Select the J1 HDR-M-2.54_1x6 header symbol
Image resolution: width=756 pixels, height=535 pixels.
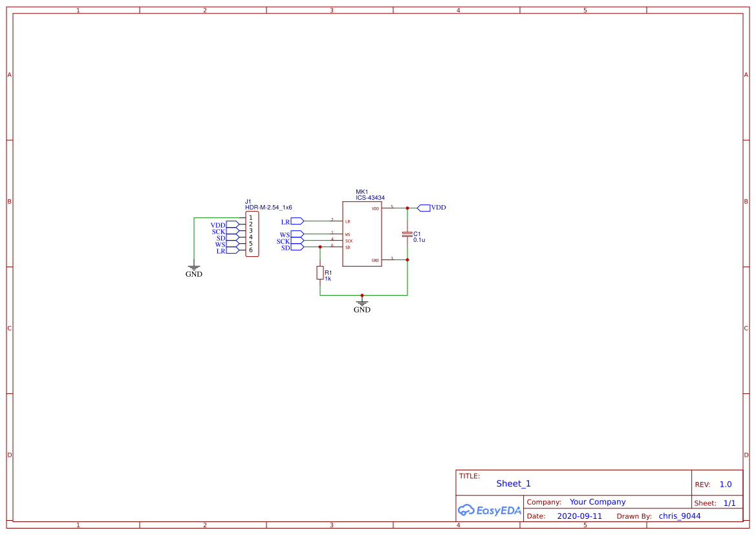[x=252, y=233]
